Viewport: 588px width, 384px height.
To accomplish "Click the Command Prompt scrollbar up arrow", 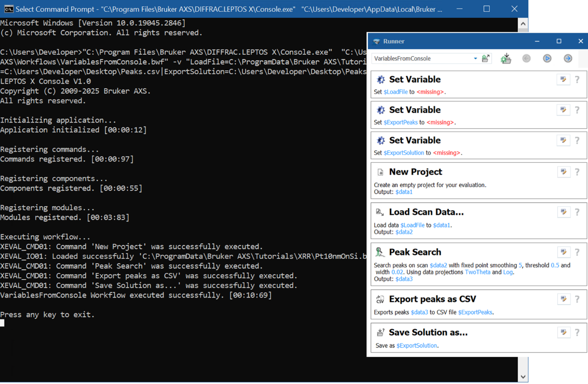I will tap(523, 24).
